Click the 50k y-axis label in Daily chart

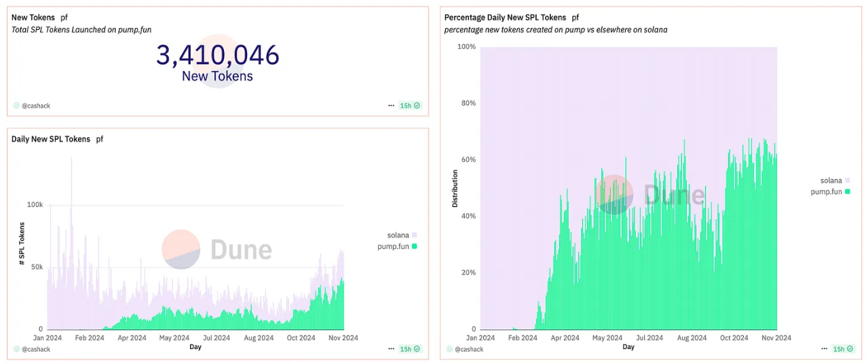pos(37,267)
